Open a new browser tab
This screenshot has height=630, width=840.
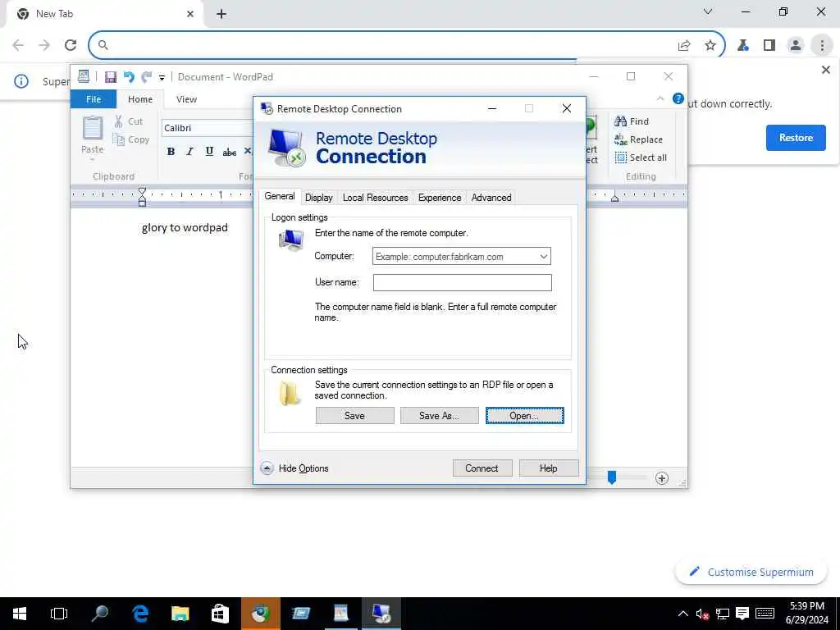pos(221,14)
